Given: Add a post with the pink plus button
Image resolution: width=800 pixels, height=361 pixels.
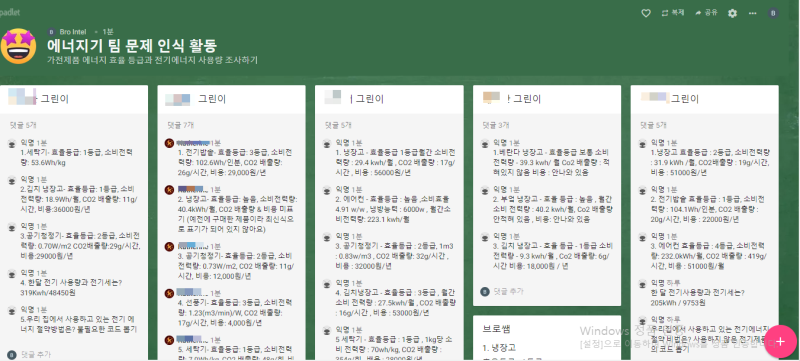Looking at the screenshot, I should tap(781, 341).
